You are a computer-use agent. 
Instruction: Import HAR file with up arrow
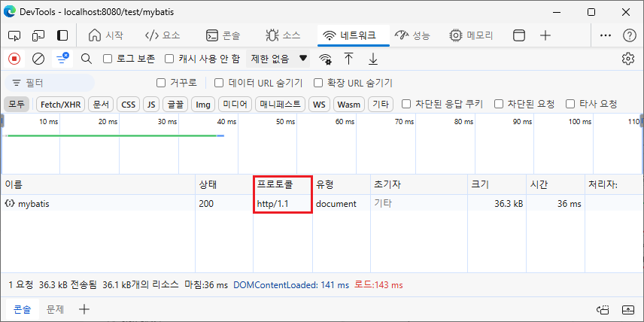[348, 59]
